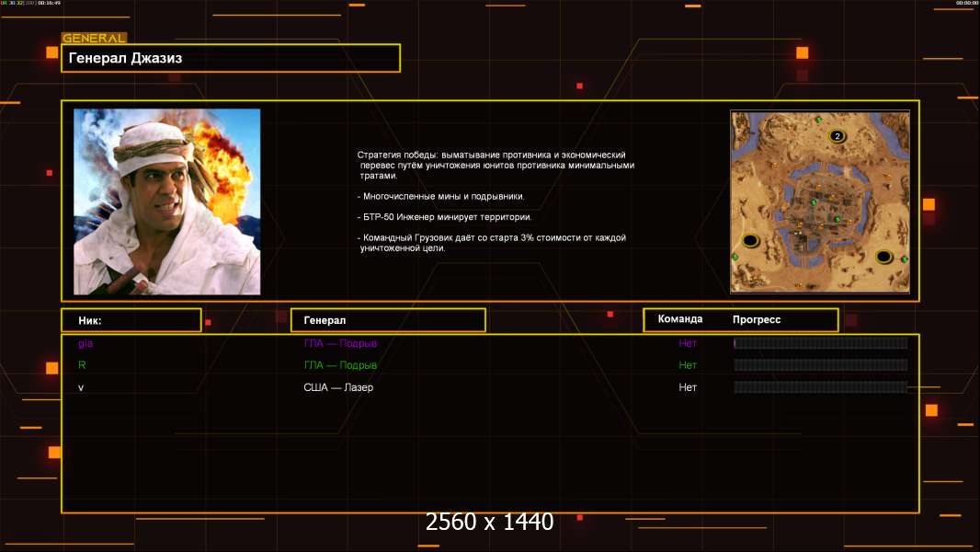Viewport: 980px width, 552px height.
Task: Select player gla in the list
Action: (85, 343)
